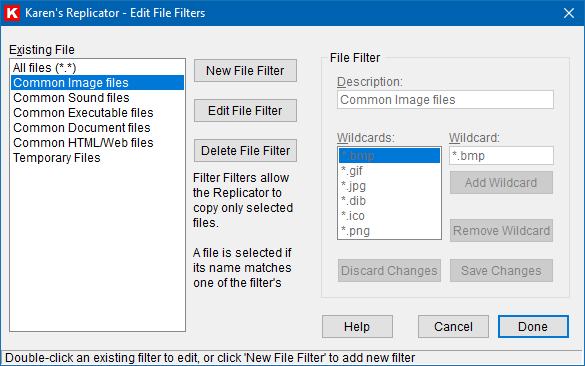The width and height of the screenshot is (585, 366).
Task: Click the Remove Wildcard button
Action: [501, 231]
